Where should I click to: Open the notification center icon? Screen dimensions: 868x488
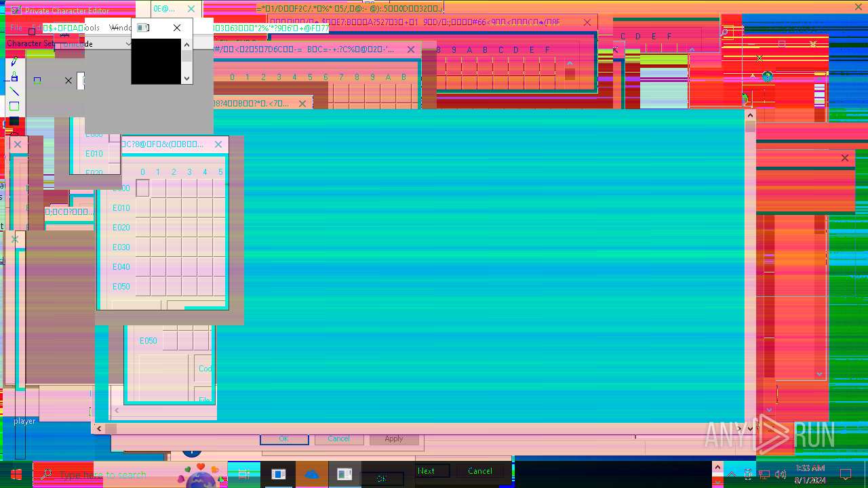click(x=846, y=474)
